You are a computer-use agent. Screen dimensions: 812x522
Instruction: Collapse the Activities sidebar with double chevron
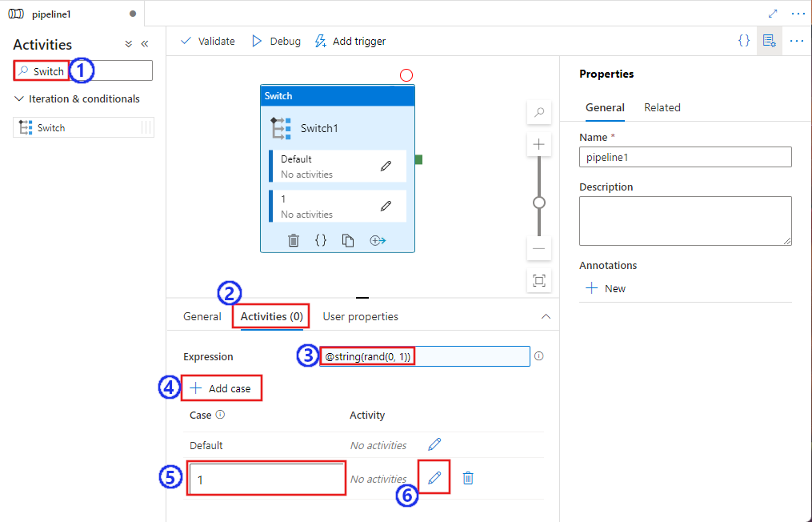145,44
